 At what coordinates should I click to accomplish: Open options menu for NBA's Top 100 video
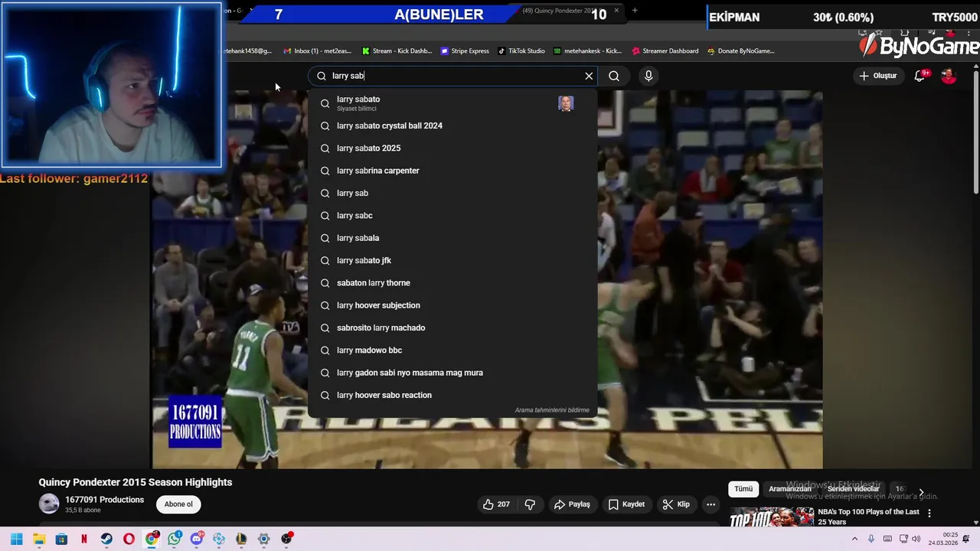(929, 513)
